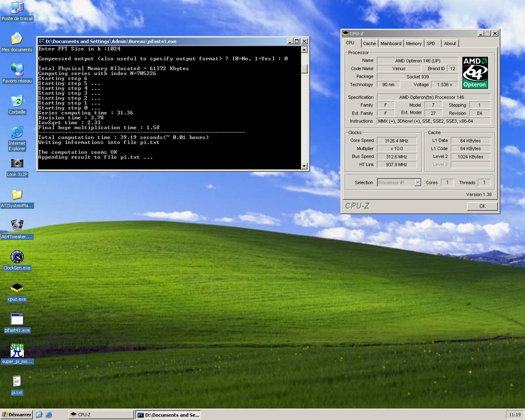525x420 pixels.
Task: Click the L1 Data value 64 KBytes
Action: click(x=470, y=141)
